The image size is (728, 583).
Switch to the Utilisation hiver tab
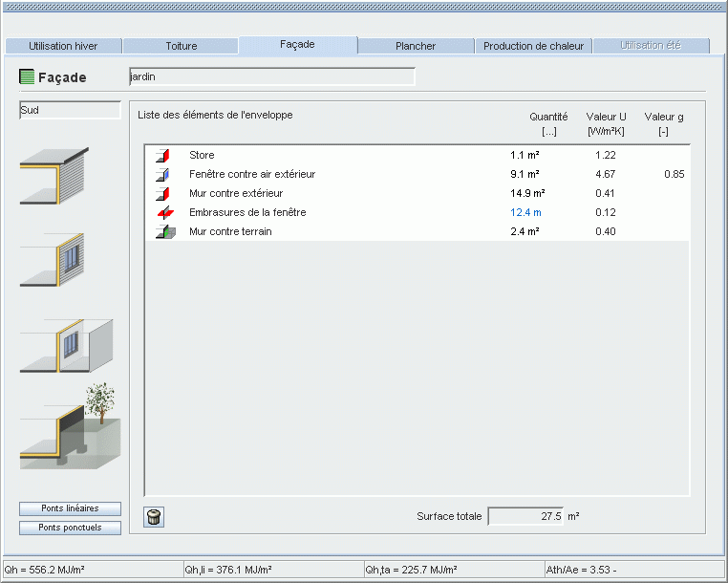[x=63, y=46]
